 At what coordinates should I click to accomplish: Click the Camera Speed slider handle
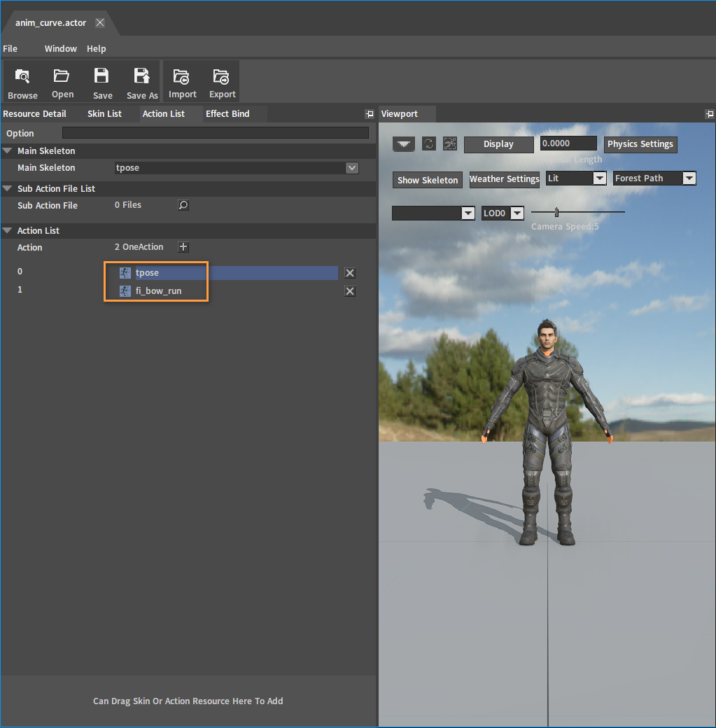point(556,212)
